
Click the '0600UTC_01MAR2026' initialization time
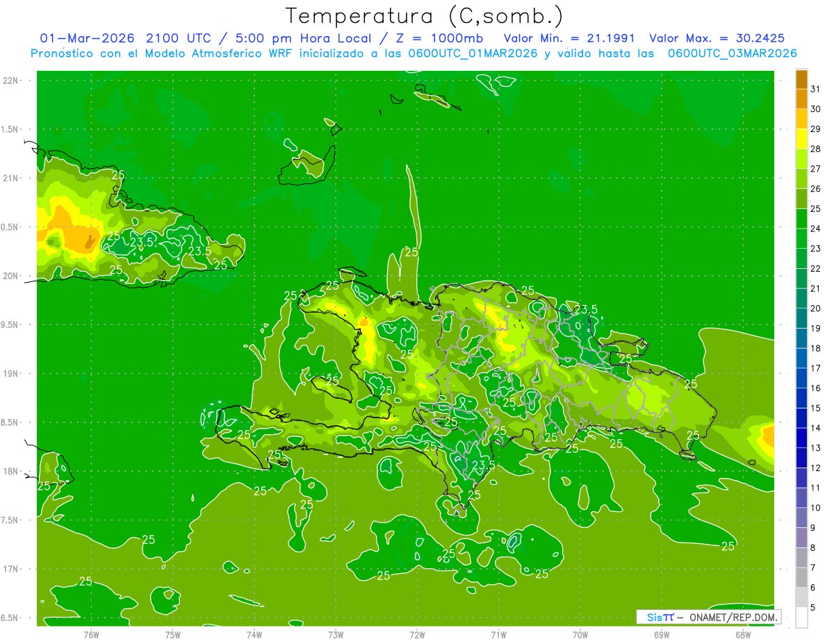point(471,53)
